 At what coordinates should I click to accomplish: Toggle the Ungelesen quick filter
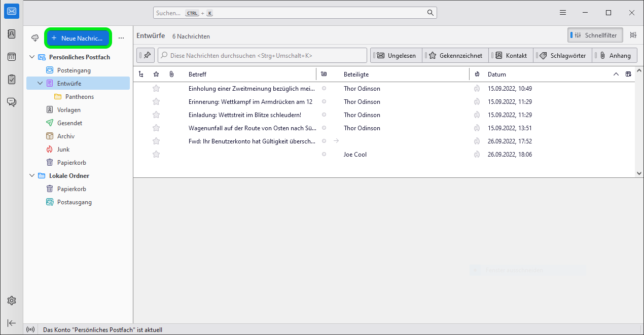pos(396,56)
